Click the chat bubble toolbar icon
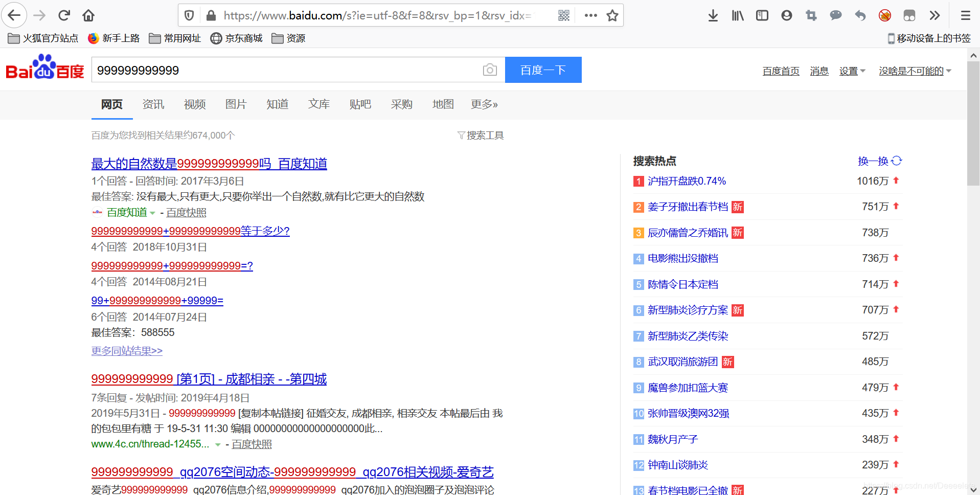 (x=836, y=15)
